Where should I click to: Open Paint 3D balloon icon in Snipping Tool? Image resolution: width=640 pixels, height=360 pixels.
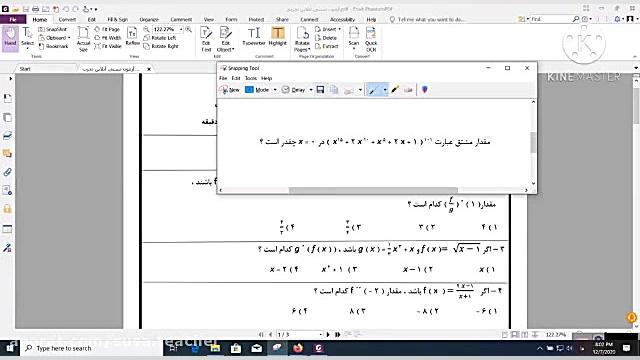click(x=424, y=90)
